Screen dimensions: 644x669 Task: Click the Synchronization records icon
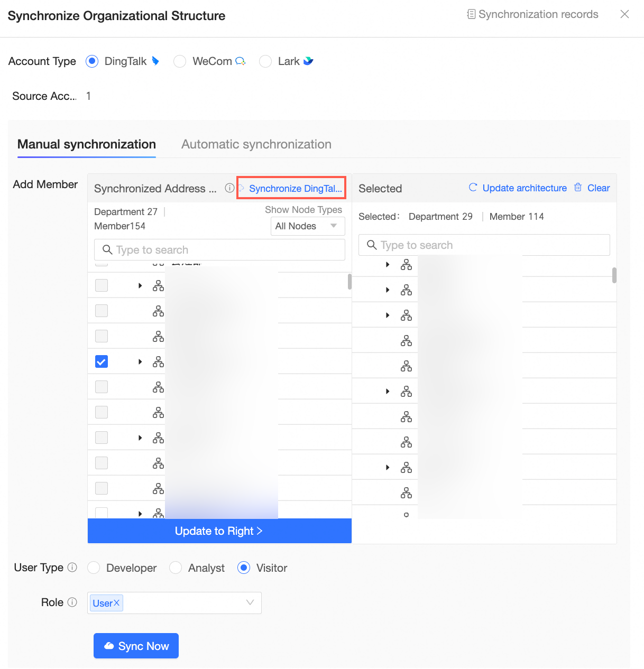(x=471, y=14)
